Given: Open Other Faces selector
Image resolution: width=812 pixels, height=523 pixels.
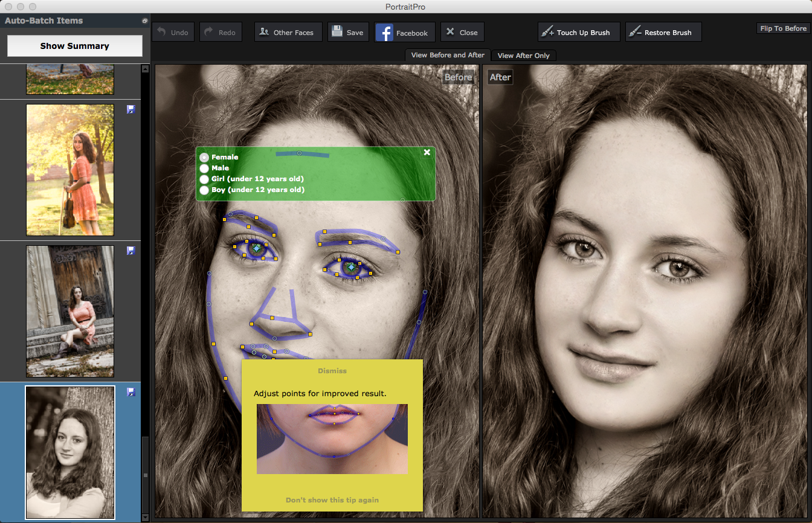Looking at the screenshot, I should [x=287, y=32].
